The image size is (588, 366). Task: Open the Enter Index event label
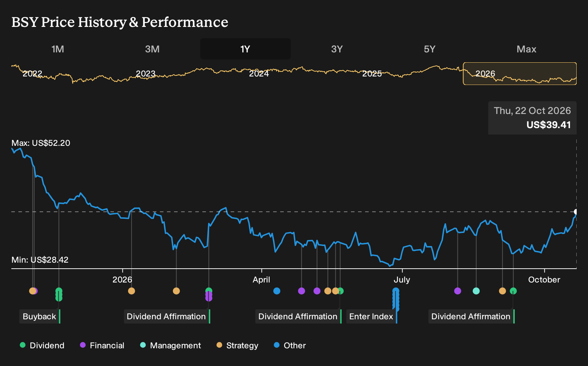tap(371, 316)
